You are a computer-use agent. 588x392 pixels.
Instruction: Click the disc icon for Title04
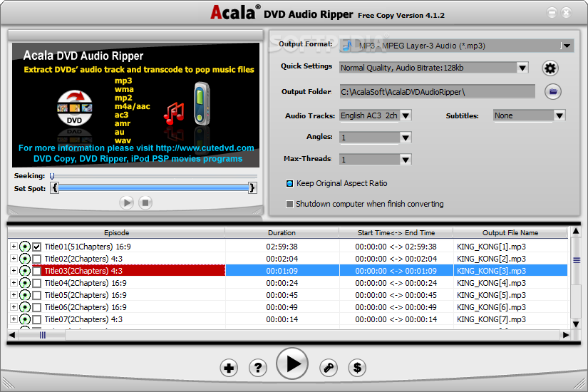(x=25, y=283)
